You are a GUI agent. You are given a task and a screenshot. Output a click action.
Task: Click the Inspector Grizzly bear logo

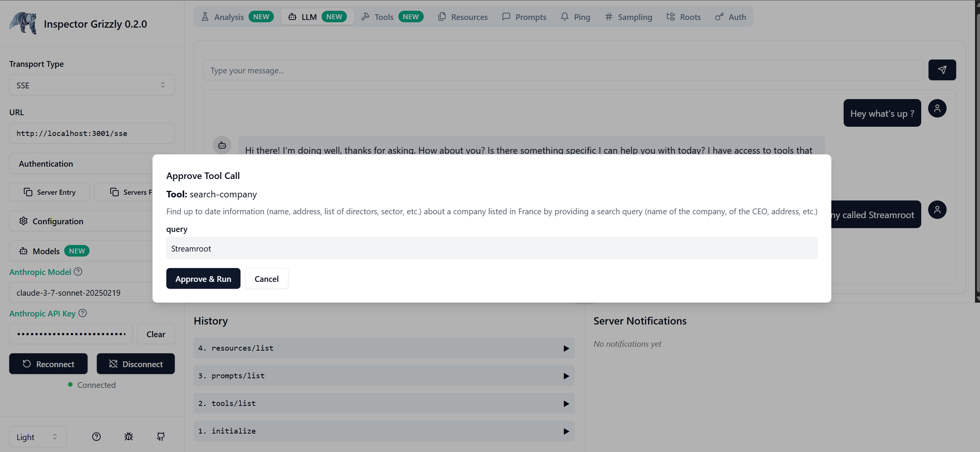point(23,23)
